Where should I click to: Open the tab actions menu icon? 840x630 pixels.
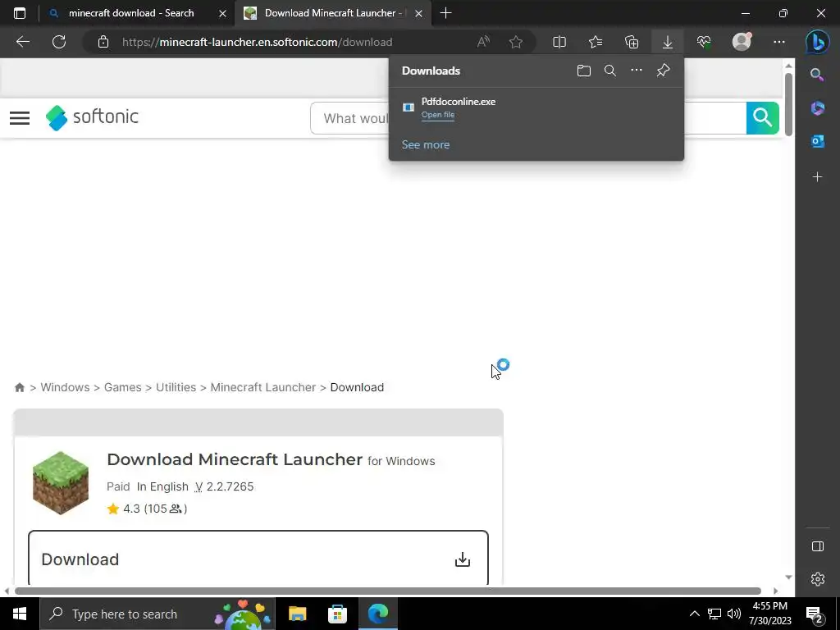tap(20, 13)
